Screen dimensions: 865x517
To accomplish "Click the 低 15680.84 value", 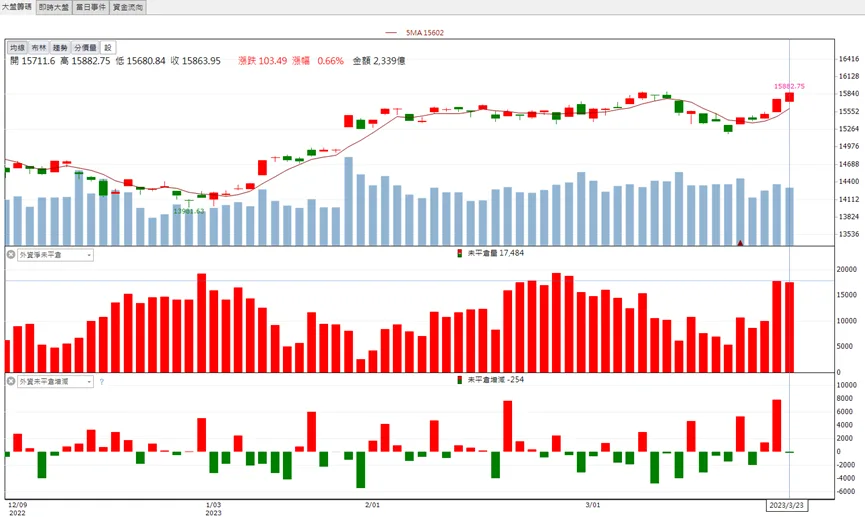I will click(x=140, y=61).
